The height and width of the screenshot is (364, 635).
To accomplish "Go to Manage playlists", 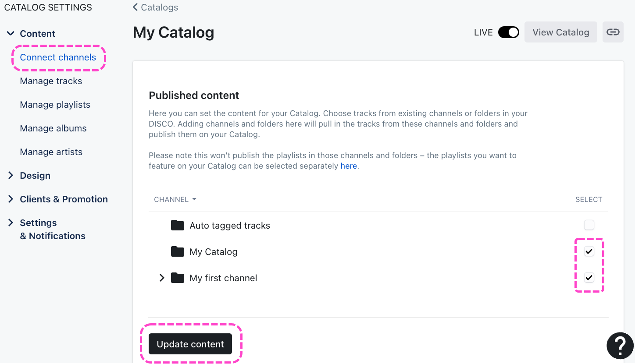I will point(55,105).
